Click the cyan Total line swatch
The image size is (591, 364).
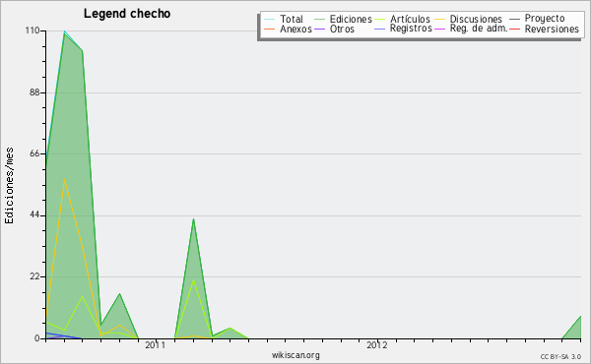click(x=270, y=19)
